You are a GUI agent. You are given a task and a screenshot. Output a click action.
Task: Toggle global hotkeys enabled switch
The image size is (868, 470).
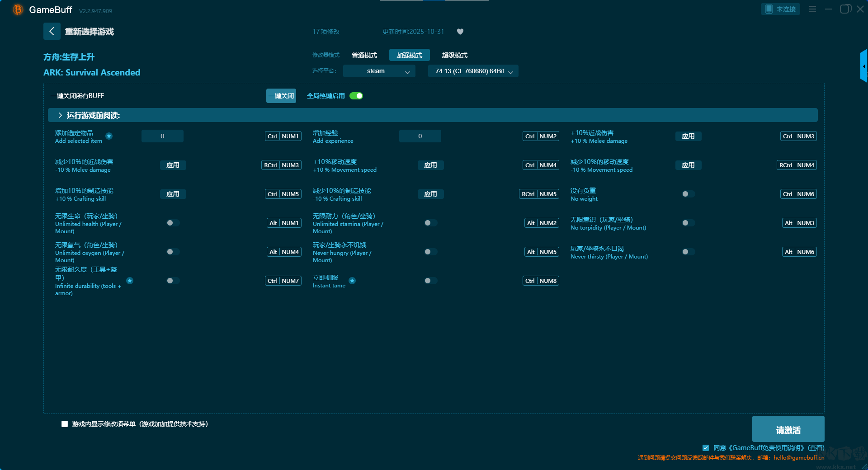tap(356, 96)
